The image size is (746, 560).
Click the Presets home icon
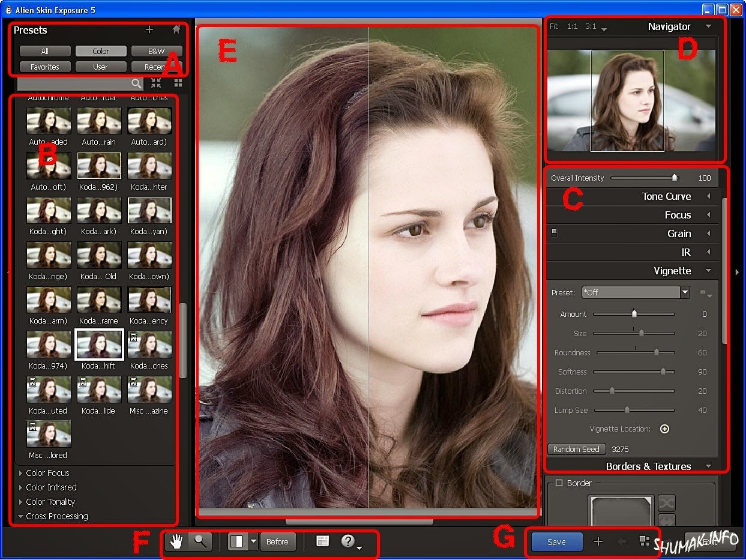[176, 29]
